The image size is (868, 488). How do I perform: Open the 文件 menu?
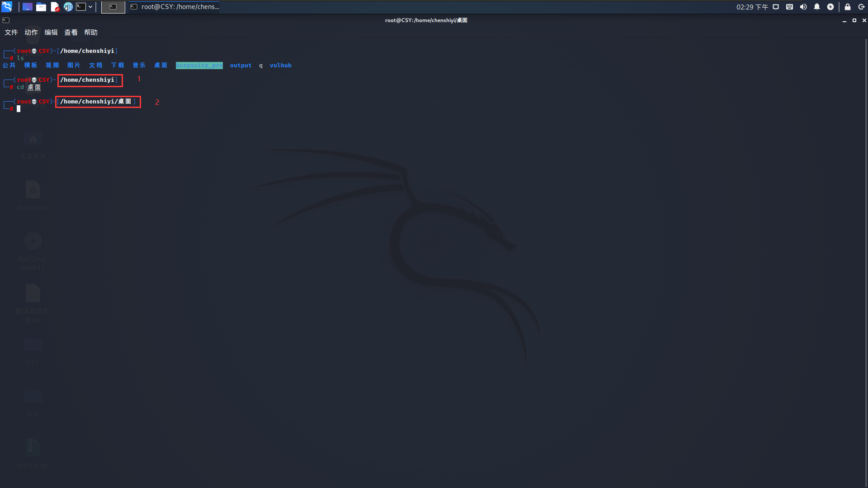point(11,33)
